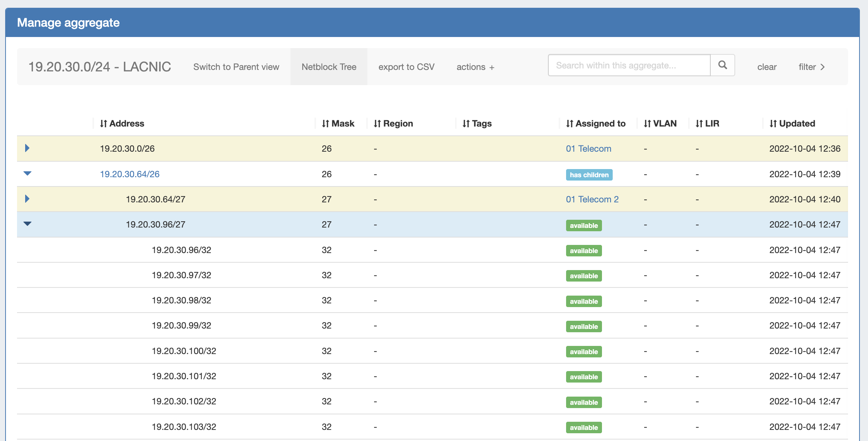Collapse the 19.20.30.96/27 row
Viewport: 868px width, 441px height.
27,224
